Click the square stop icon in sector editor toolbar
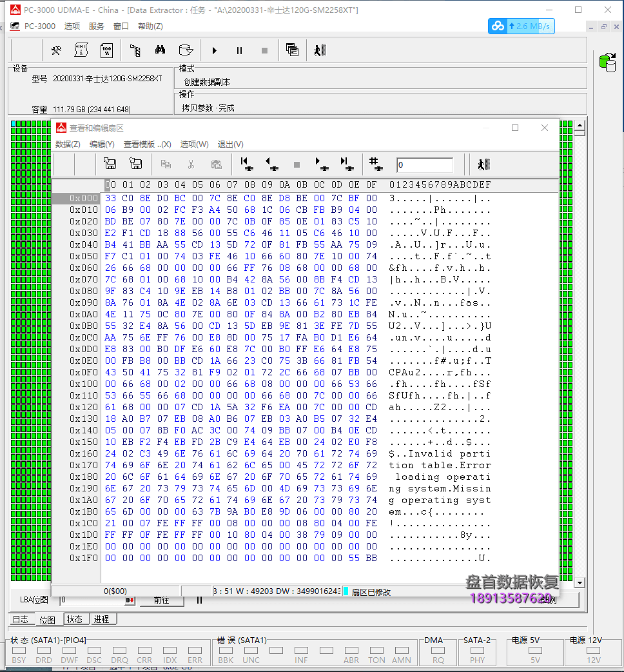This screenshot has height=672, width=624. 297,164
